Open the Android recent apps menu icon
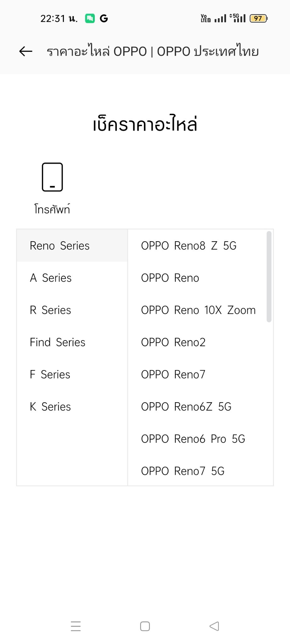 pyautogui.click(x=76, y=626)
